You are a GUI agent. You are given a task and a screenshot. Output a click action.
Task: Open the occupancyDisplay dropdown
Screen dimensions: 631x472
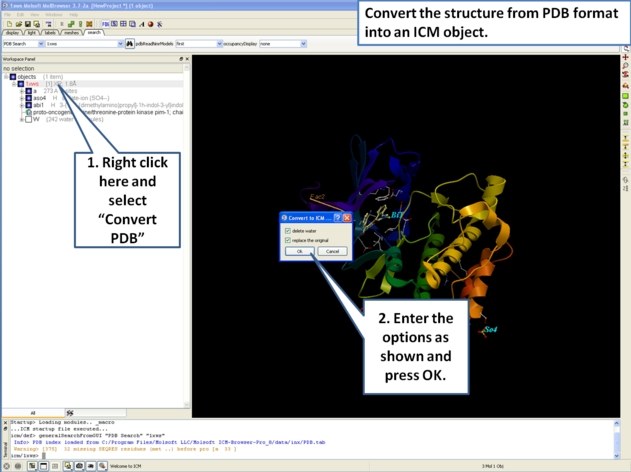(x=278, y=44)
